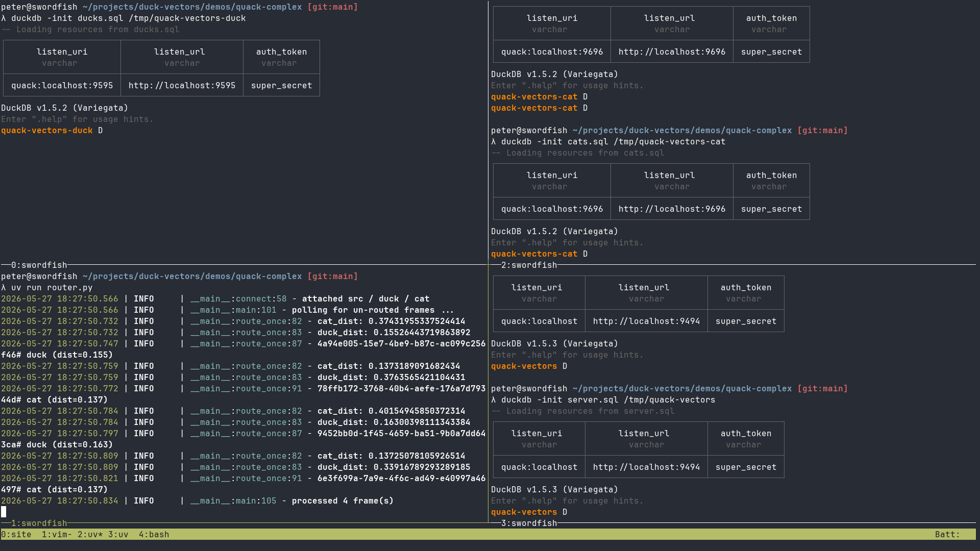Viewport: 980px width, 551px height.
Task: Click frame ID 6e3f699a-7a9e-4f6c-ad49-e40997a46
Action: click(402, 478)
